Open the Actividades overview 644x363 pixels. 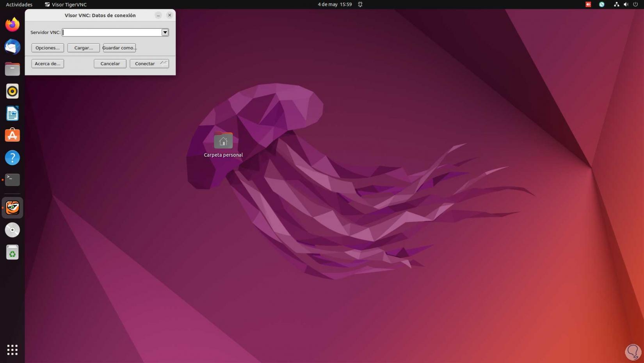(x=19, y=4)
